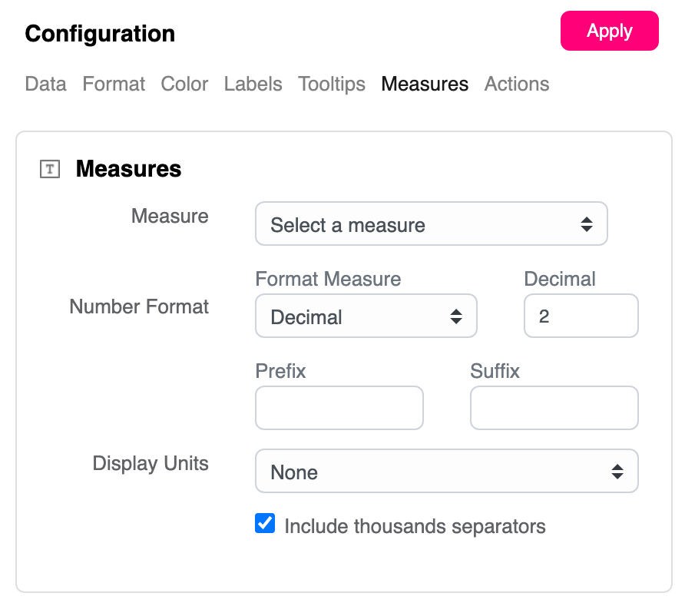This screenshot has width=685, height=616.
Task: Click the Include thousands separators label text
Action: (x=415, y=527)
